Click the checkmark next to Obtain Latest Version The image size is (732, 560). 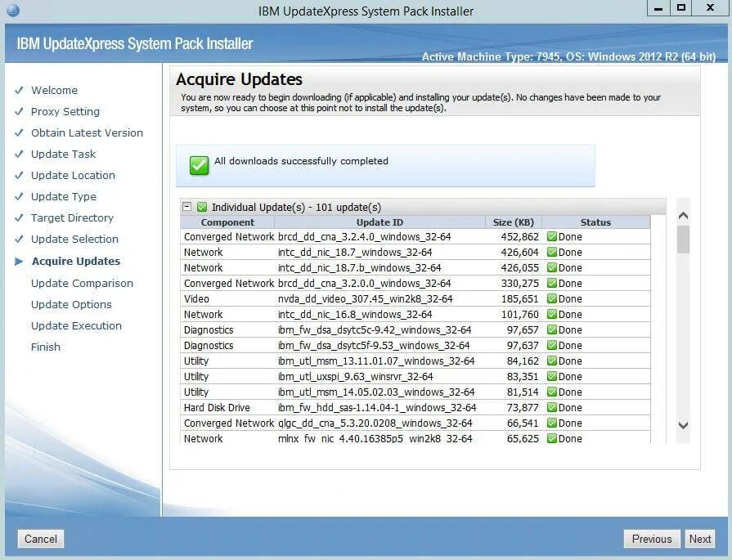19,132
